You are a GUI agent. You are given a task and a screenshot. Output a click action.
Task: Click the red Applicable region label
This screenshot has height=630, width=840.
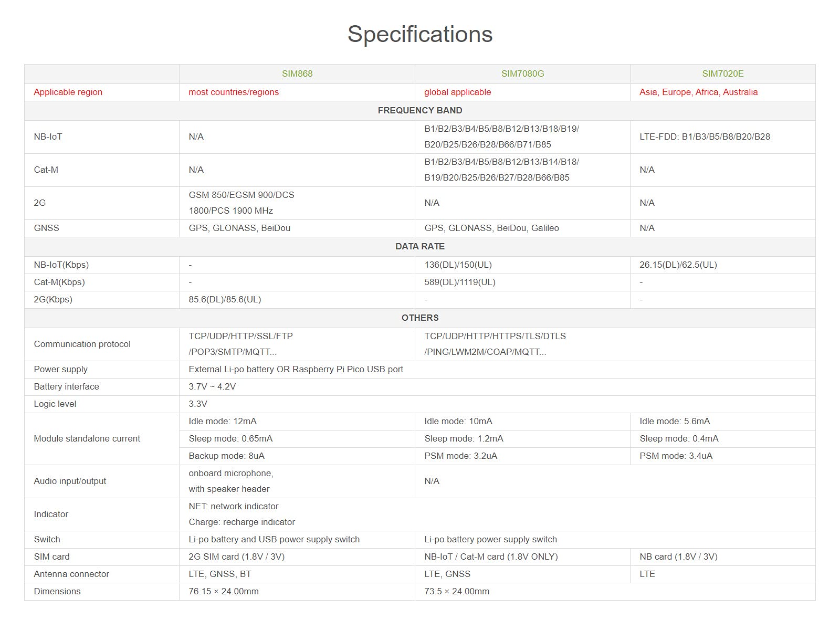click(x=68, y=92)
